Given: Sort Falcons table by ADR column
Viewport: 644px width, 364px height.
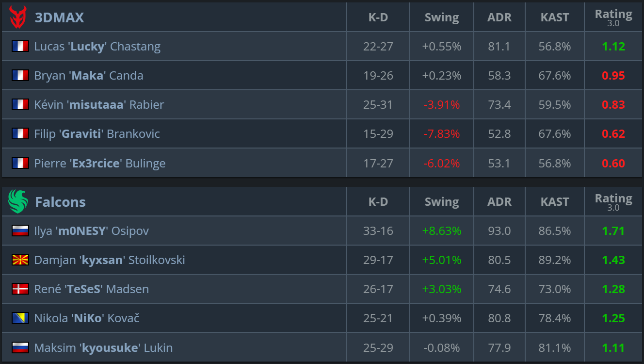Looking at the screenshot, I should (499, 202).
